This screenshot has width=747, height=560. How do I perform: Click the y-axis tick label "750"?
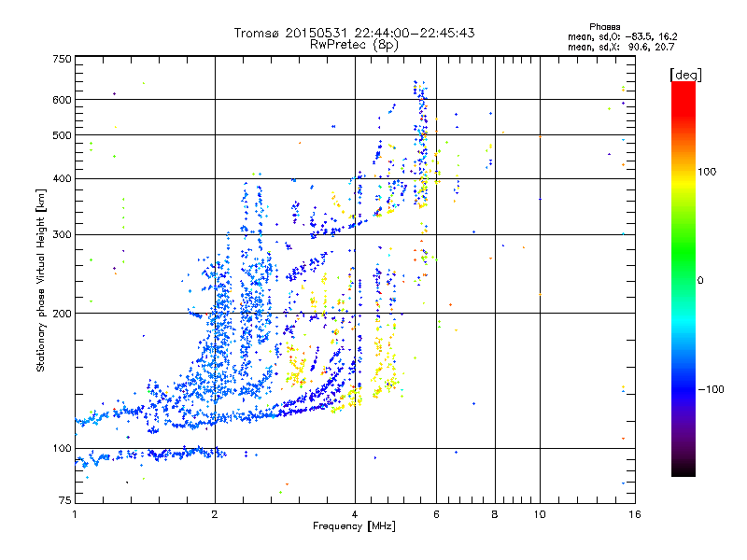(x=62, y=59)
